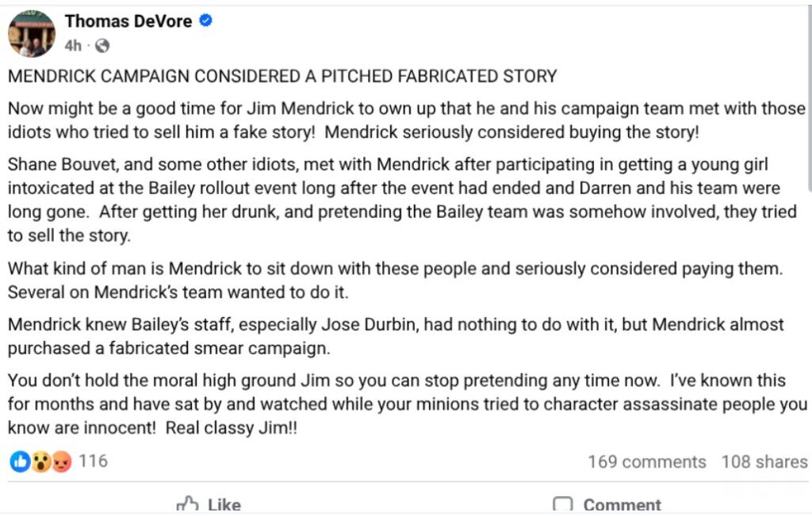Open Thomas DeVore's profile picture
This screenshot has width=812, height=516.
coord(32,33)
